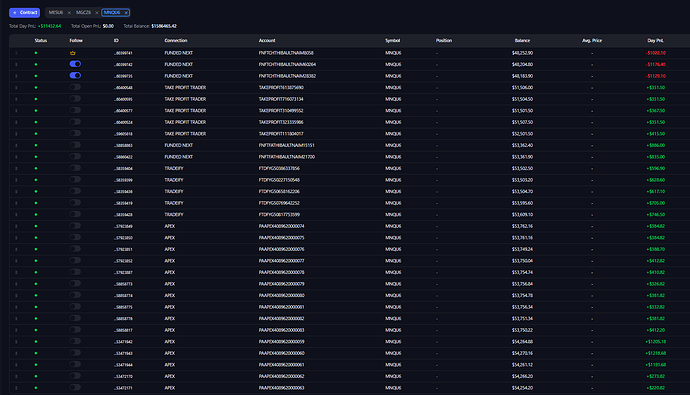
Task: Click the Total Day PnL value +$11452.64
Action: 49,26
